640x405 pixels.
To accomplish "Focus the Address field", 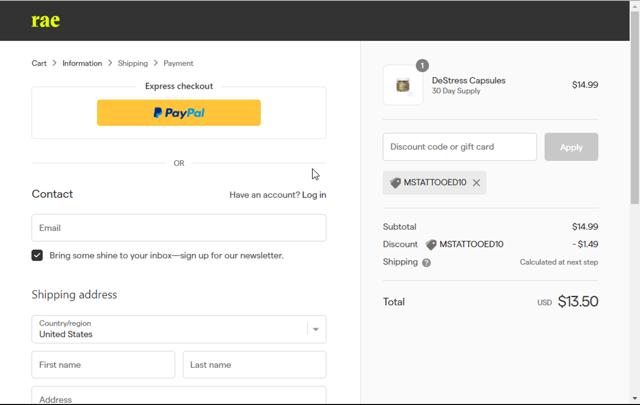I will click(179, 397).
